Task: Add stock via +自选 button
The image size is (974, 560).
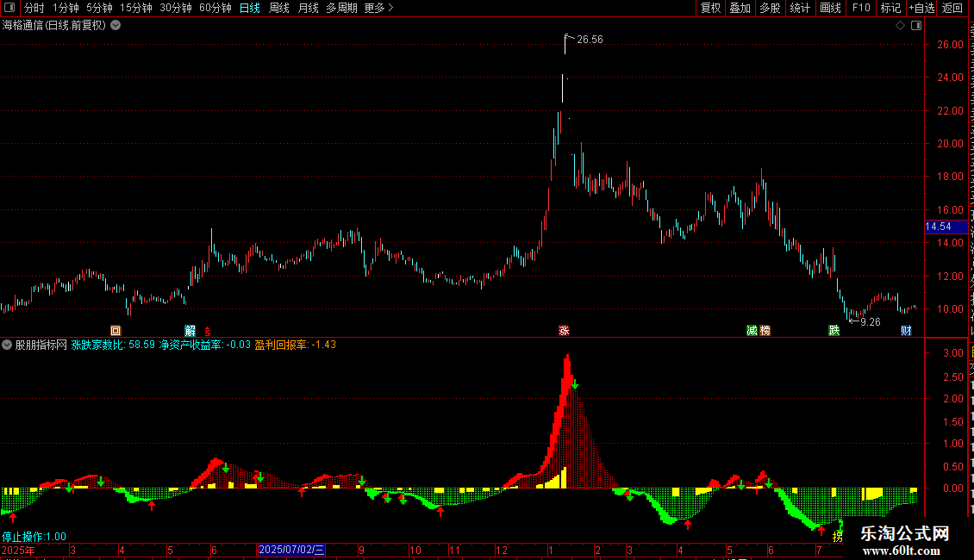Action: (921, 8)
